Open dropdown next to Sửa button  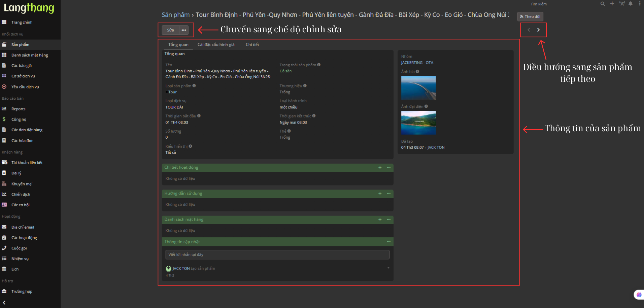tap(184, 30)
